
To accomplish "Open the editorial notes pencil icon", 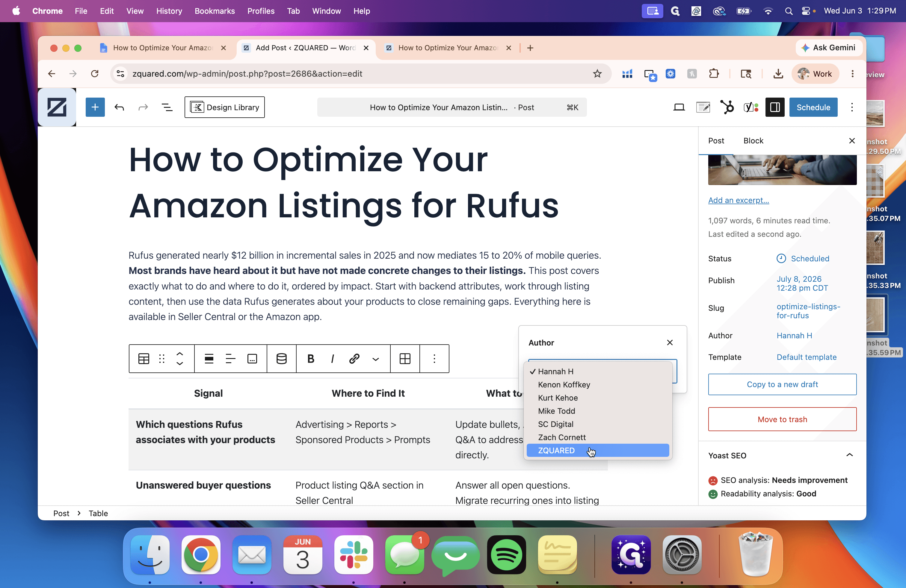I will click(703, 107).
